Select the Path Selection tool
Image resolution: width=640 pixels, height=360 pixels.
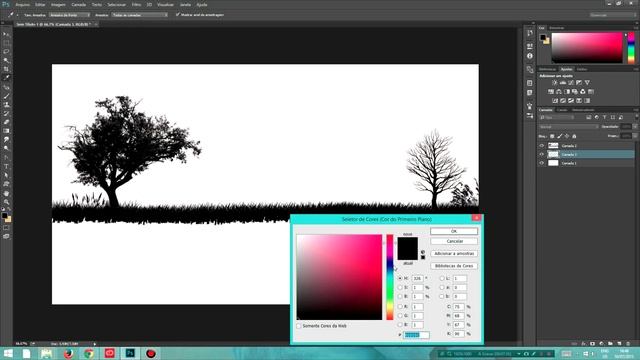6,175
